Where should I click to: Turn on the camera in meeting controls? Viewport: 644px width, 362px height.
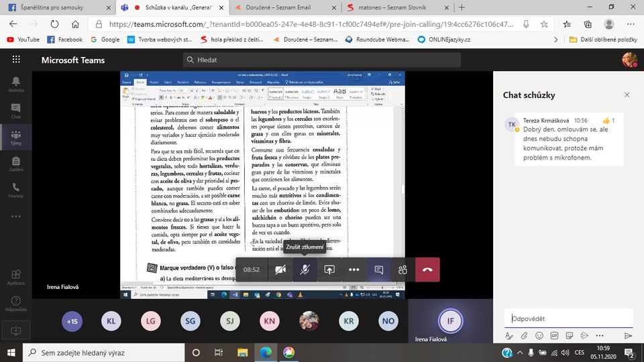[280, 269]
